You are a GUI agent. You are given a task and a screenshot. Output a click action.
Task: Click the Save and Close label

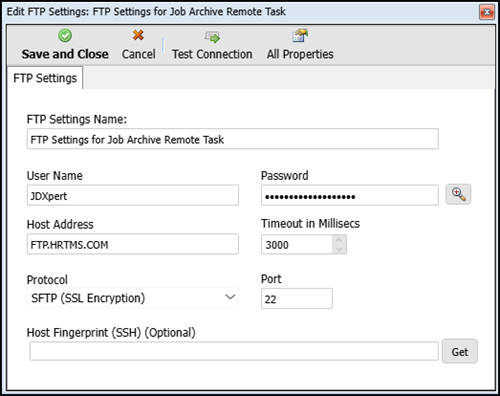[65, 54]
